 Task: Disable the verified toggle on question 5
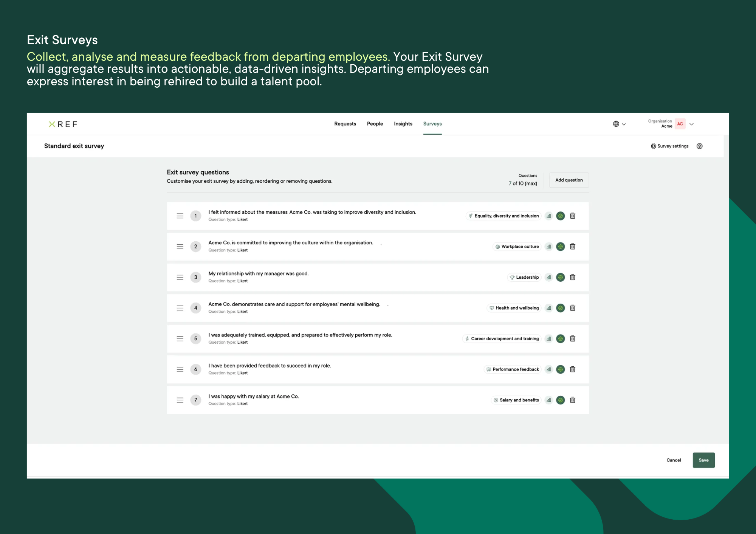coord(561,338)
